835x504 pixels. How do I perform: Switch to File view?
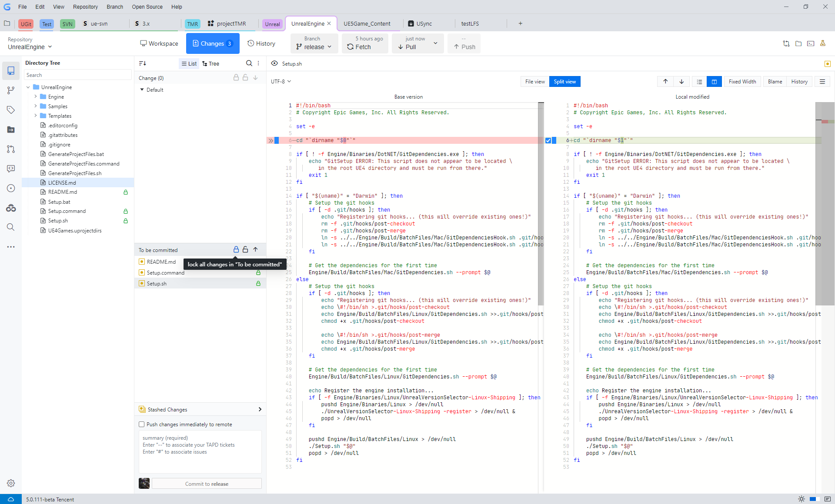click(535, 82)
